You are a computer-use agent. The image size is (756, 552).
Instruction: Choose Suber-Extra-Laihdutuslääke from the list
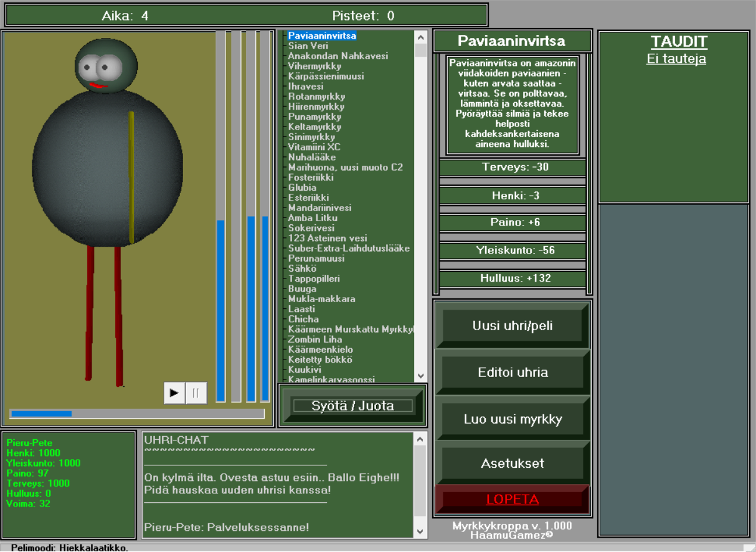(349, 248)
